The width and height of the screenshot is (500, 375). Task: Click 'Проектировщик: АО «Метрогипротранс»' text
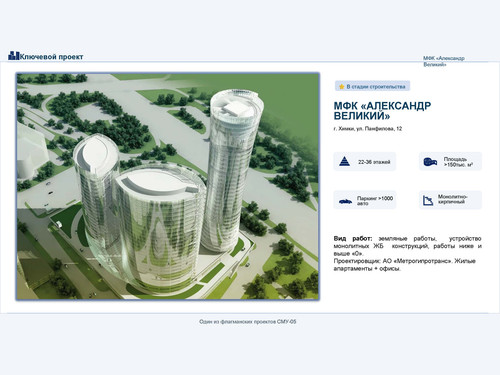393,261
